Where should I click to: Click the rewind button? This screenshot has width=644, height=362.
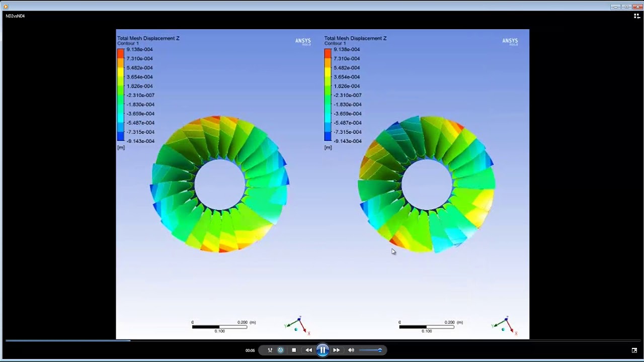tap(309, 350)
